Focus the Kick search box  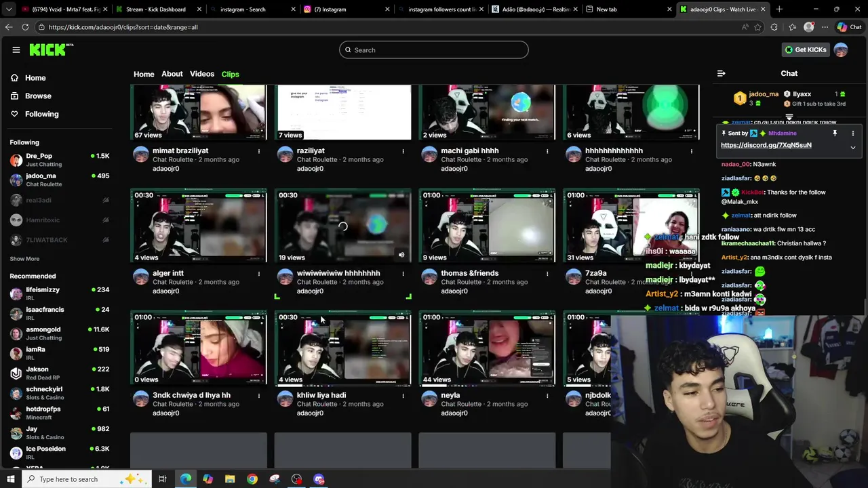(434, 49)
